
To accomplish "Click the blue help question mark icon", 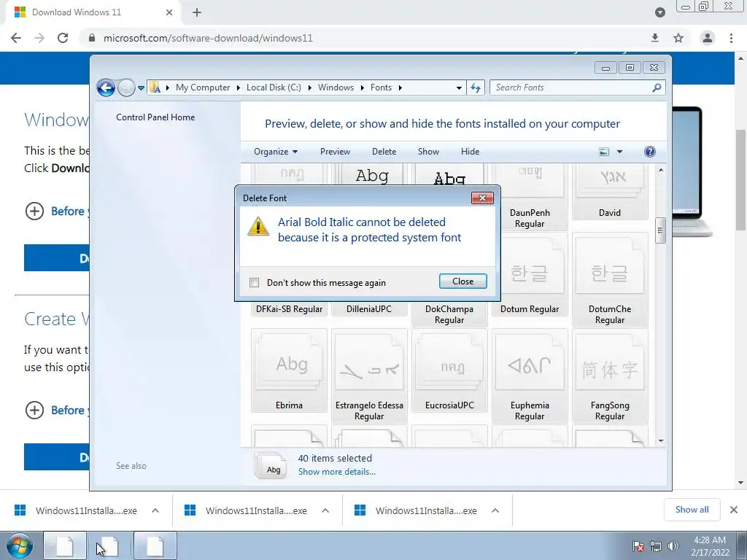I will point(650,152).
